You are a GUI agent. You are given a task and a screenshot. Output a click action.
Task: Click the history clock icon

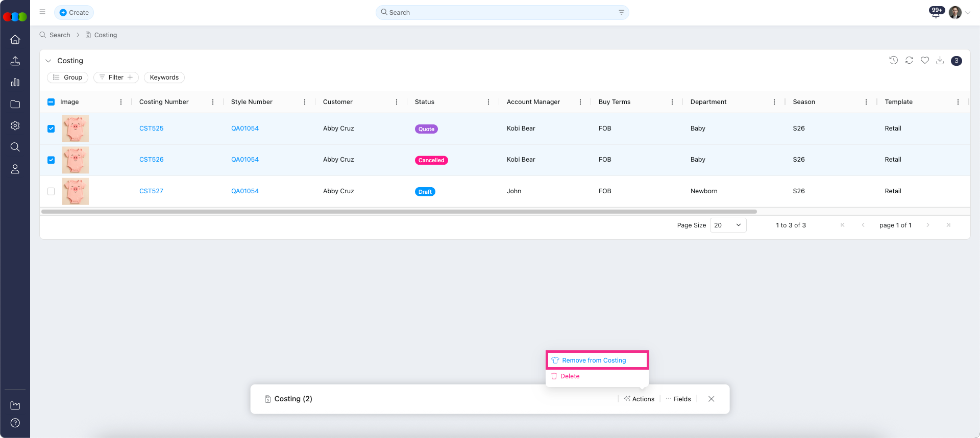(x=893, y=60)
